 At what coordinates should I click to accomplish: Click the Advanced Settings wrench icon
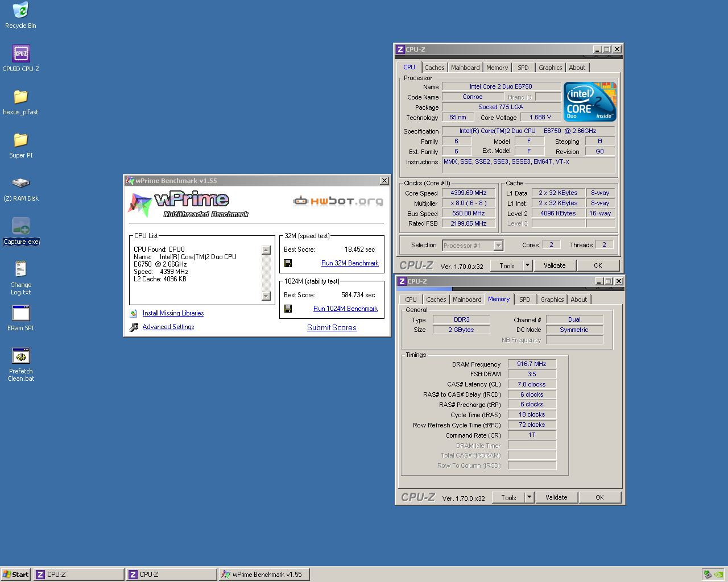pyautogui.click(x=134, y=327)
